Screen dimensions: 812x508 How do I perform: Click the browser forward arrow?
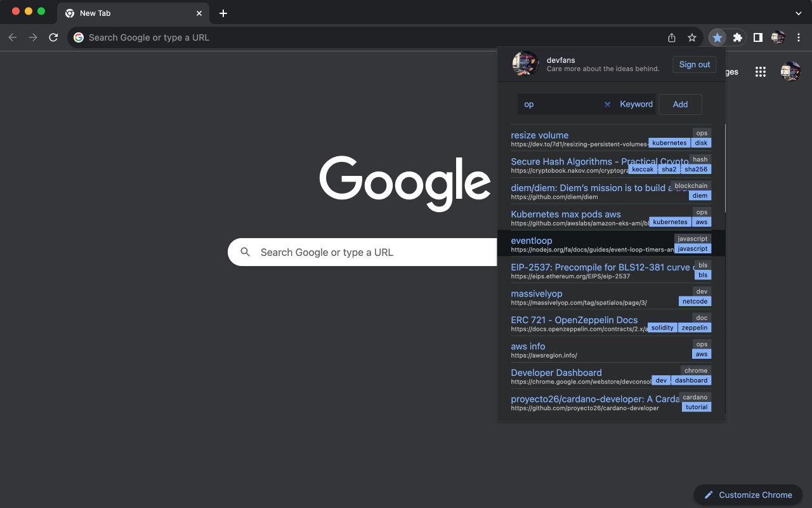(x=33, y=37)
